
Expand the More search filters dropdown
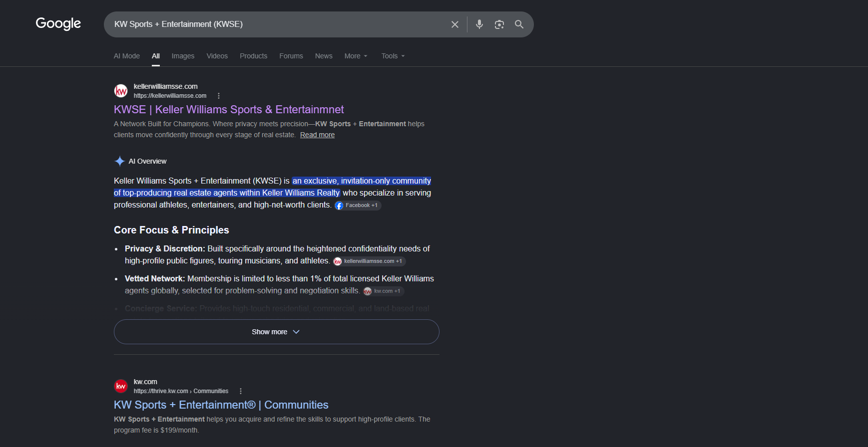click(356, 56)
